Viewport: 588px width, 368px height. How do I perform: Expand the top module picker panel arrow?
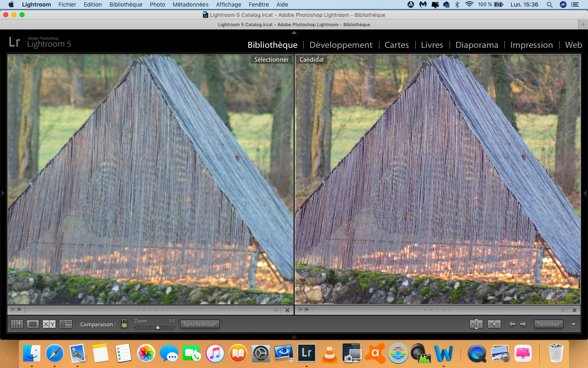tap(294, 32)
